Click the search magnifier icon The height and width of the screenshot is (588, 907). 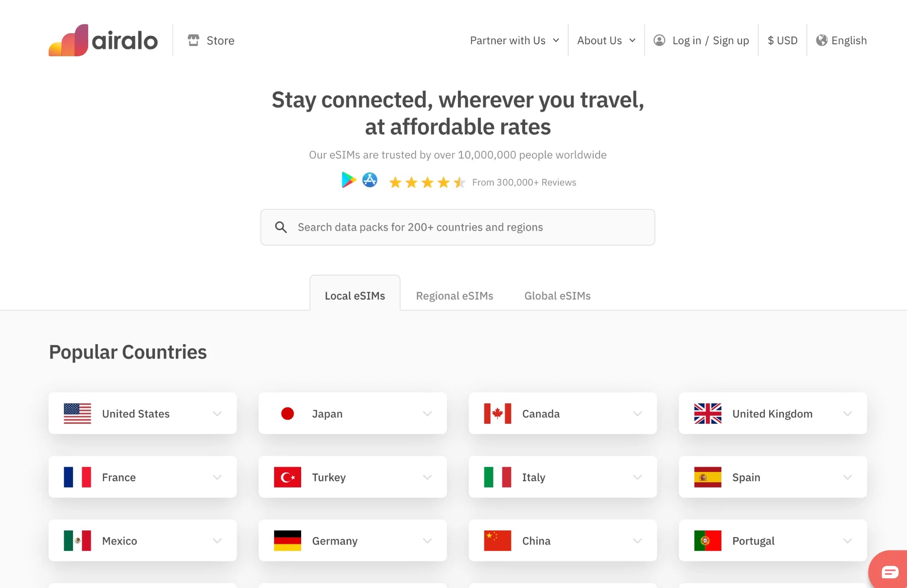click(x=281, y=227)
